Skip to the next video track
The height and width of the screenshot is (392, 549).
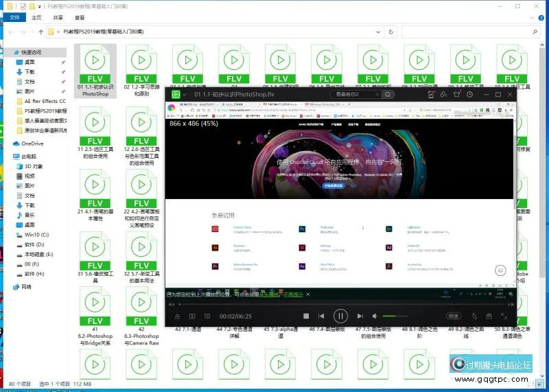360,316
